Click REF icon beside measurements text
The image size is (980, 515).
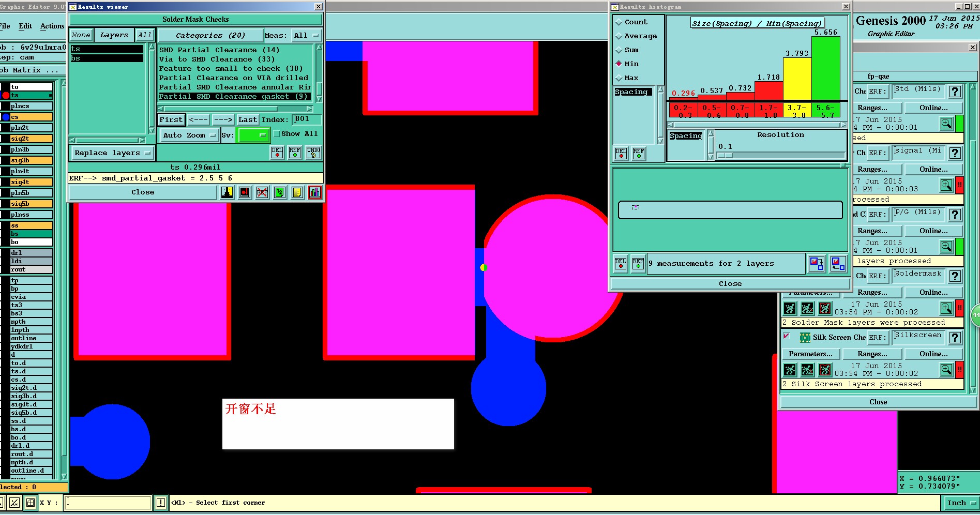(x=638, y=264)
